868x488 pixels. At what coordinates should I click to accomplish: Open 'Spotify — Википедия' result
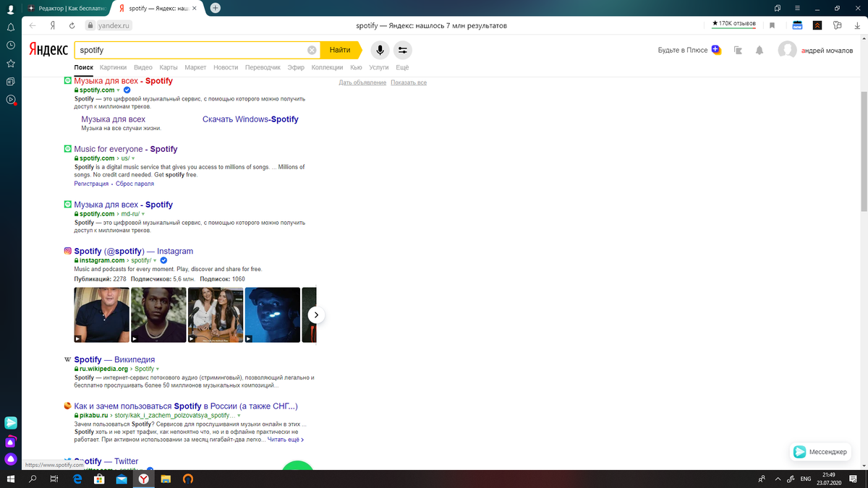[114, 359]
